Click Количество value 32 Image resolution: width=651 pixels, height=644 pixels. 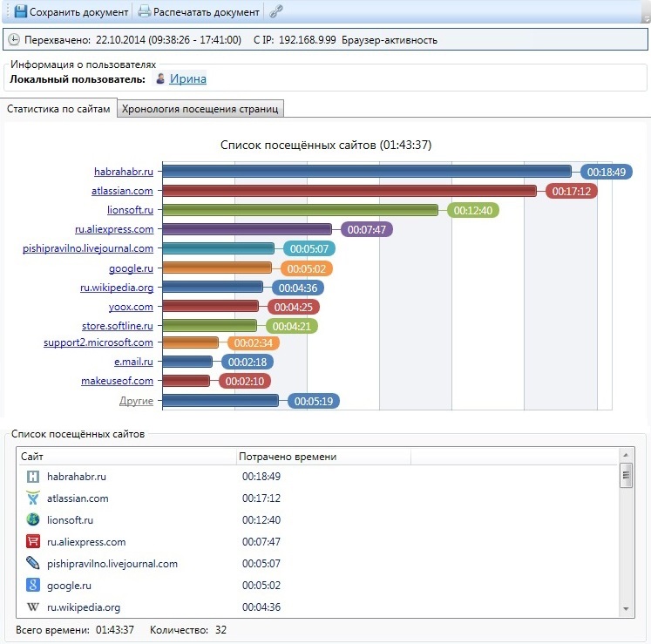[220, 630]
